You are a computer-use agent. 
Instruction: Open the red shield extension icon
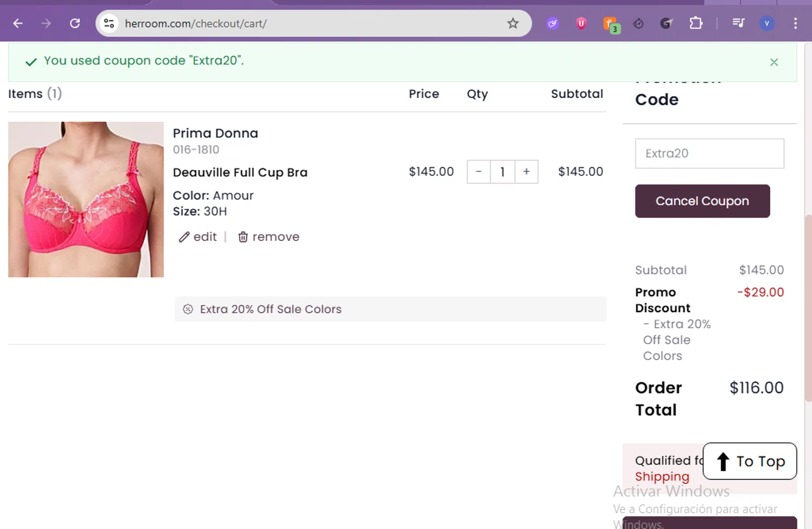click(581, 23)
